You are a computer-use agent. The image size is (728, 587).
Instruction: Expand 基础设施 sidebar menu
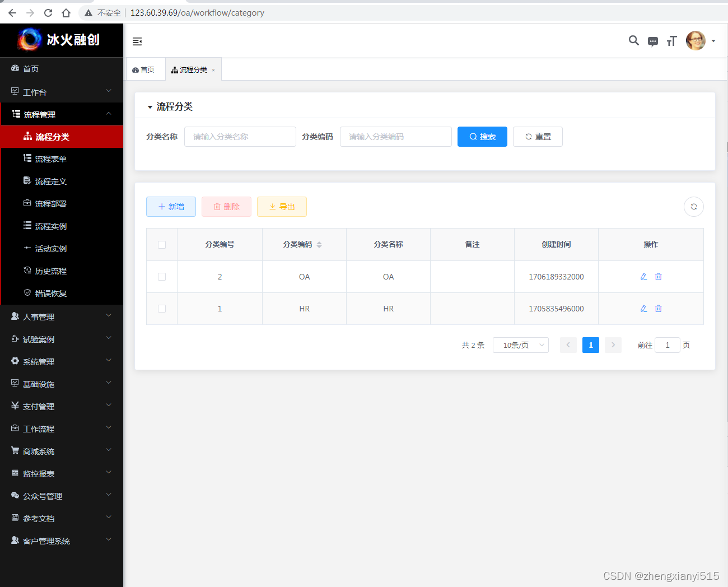62,384
